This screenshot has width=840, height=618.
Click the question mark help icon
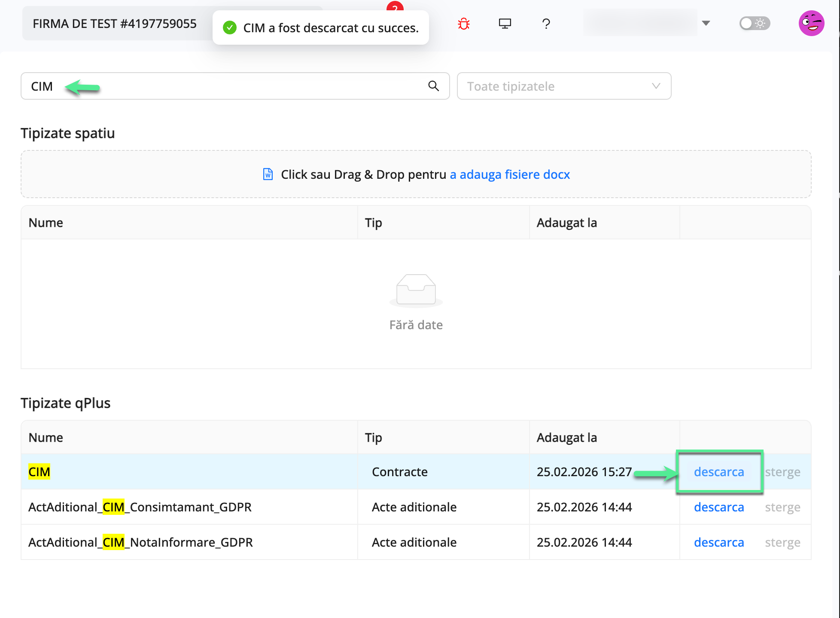pyautogui.click(x=546, y=24)
